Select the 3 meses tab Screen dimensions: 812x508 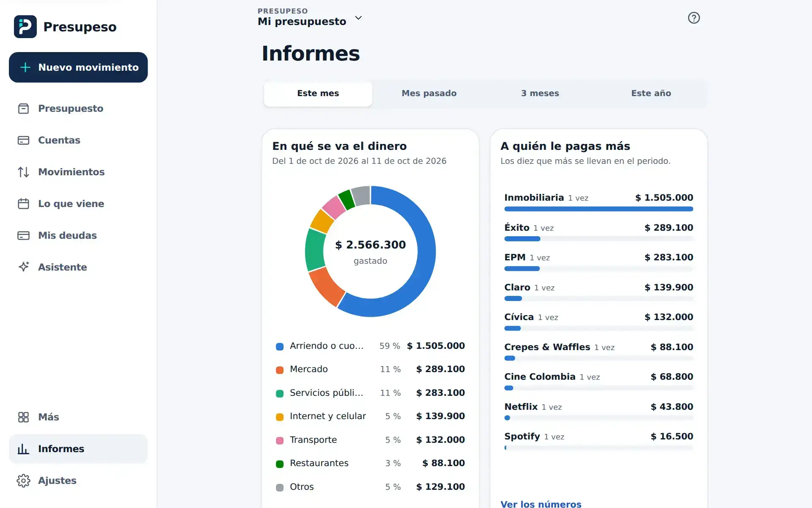[540, 94]
